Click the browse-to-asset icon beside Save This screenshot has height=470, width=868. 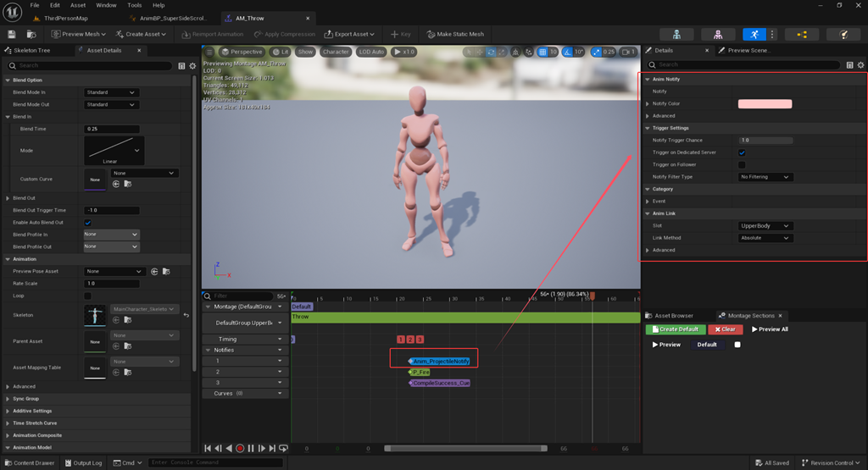31,34
